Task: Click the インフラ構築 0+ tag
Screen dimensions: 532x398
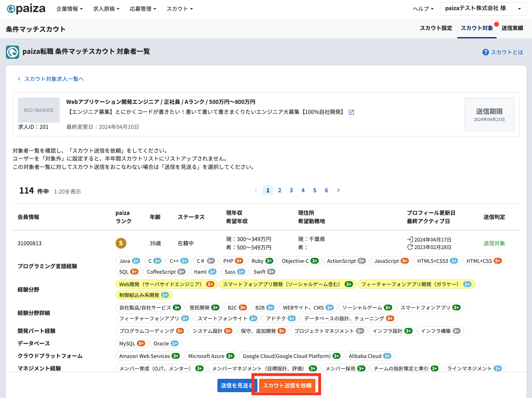Action: (x=440, y=331)
